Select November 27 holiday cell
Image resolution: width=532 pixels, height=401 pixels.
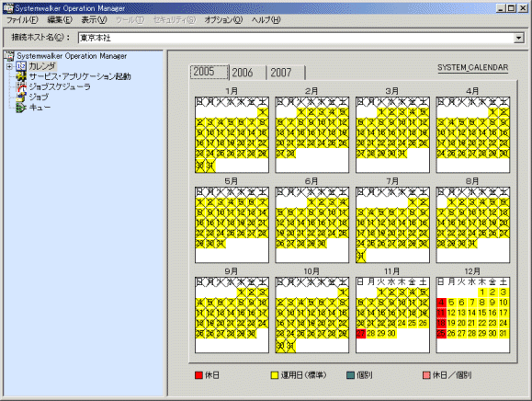tap(361, 334)
